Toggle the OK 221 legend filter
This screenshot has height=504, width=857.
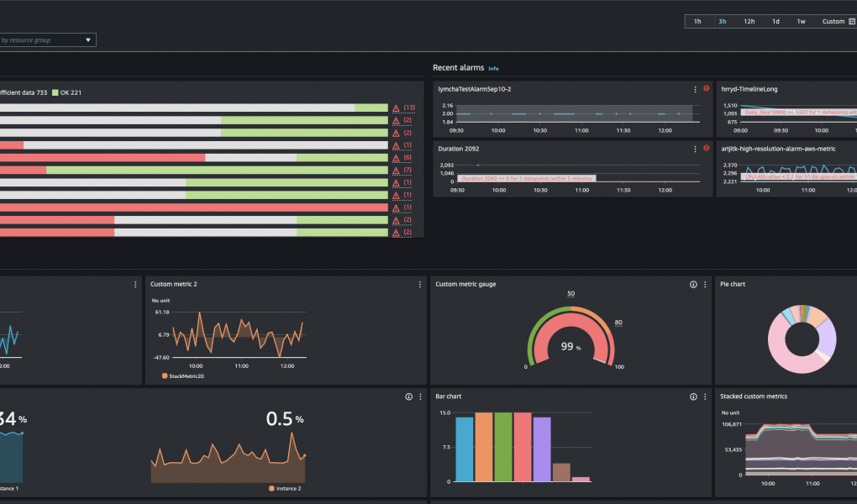pyautogui.click(x=67, y=92)
